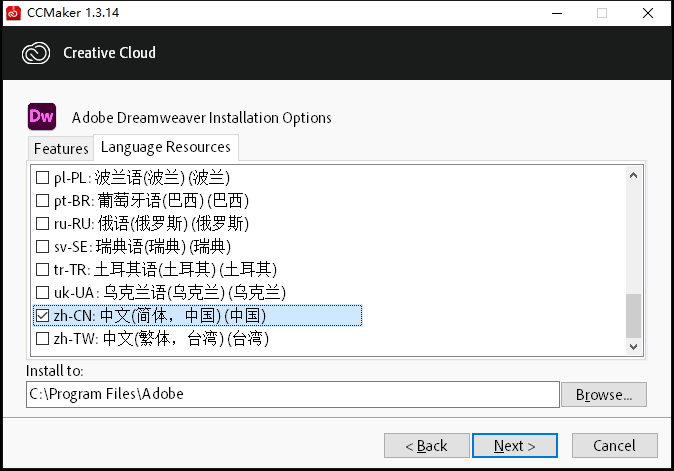The width and height of the screenshot is (674, 471).
Task: Uncheck the zh-CN Simplified Chinese checkbox
Action: click(42, 316)
